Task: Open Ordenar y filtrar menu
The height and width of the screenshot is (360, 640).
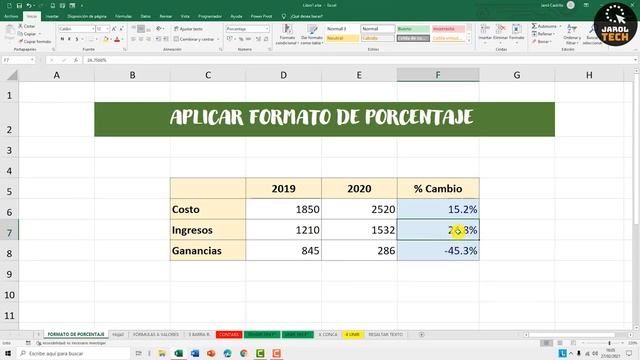Action: click(572, 34)
